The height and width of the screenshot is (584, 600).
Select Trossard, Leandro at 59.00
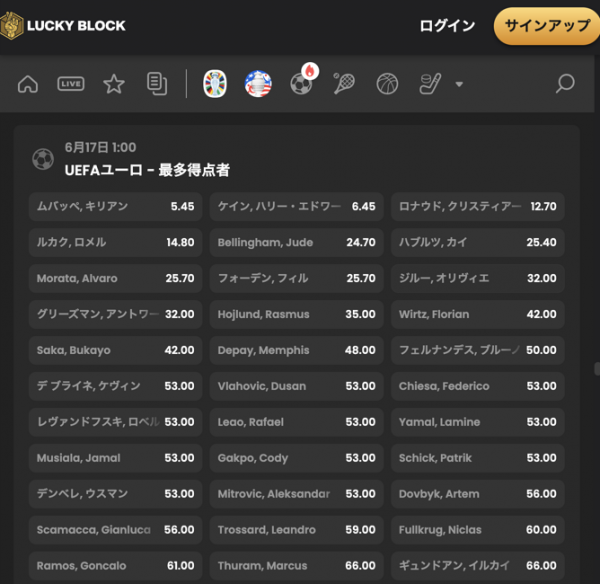pyautogui.click(x=297, y=530)
